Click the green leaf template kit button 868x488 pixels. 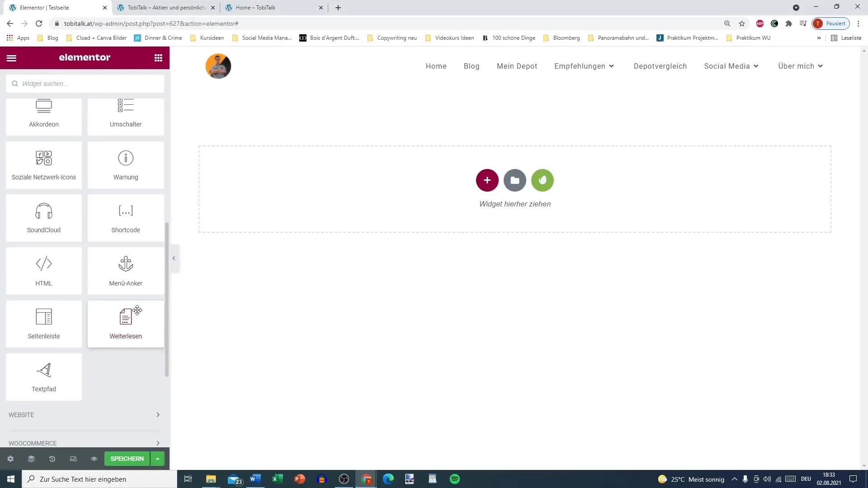542,180
